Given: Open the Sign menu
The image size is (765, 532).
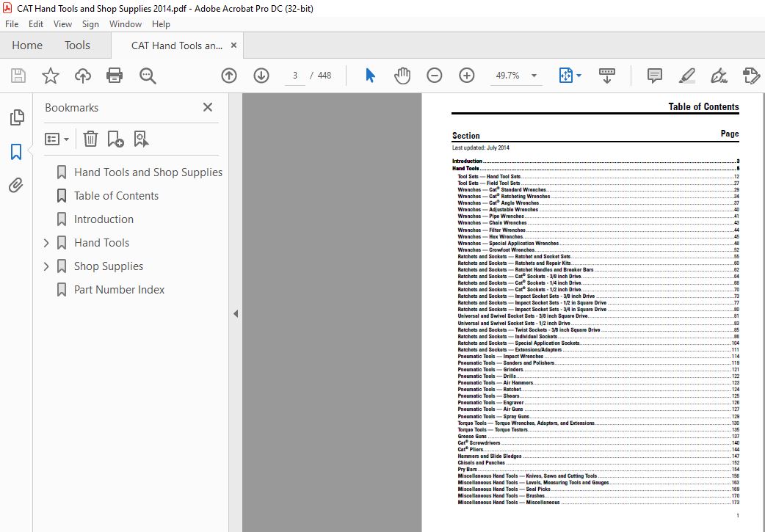Looking at the screenshot, I should coord(90,24).
